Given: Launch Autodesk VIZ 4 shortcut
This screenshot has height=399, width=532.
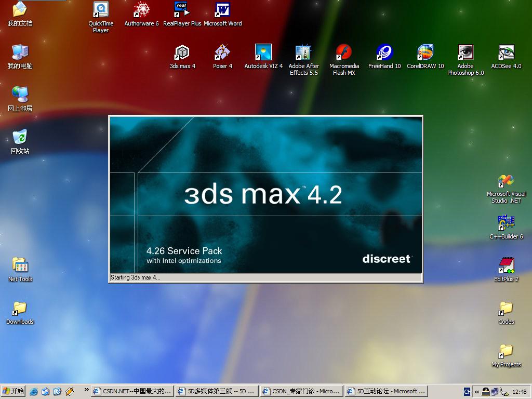Looking at the screenshot, I should (263, 52).
